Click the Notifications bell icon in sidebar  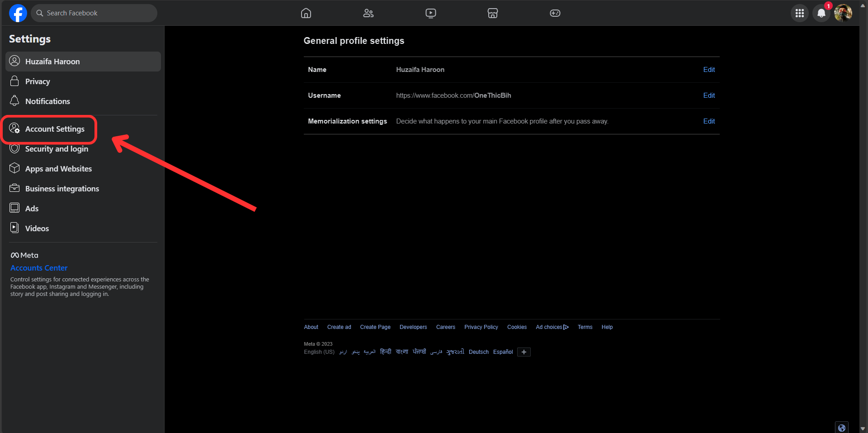14,101
